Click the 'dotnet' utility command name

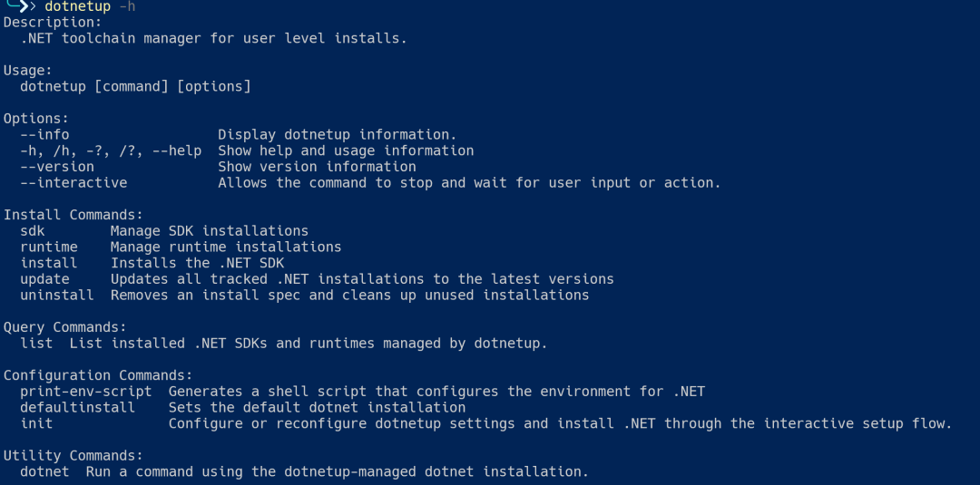tap(44, 471)
